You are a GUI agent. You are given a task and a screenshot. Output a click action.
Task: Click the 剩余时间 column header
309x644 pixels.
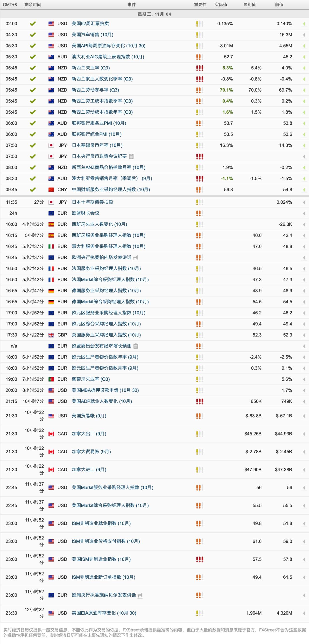(33, 5)
